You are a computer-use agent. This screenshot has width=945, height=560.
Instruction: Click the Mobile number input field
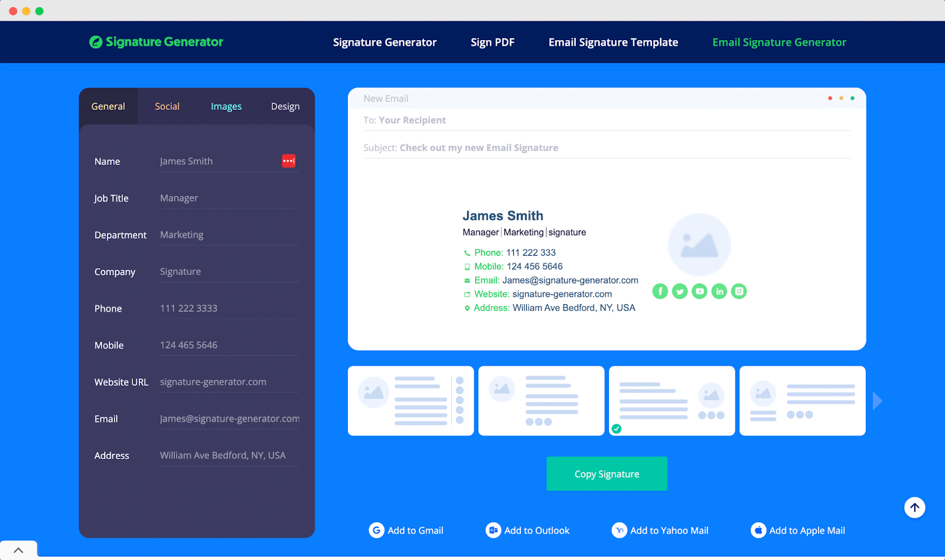coord(229,345)
